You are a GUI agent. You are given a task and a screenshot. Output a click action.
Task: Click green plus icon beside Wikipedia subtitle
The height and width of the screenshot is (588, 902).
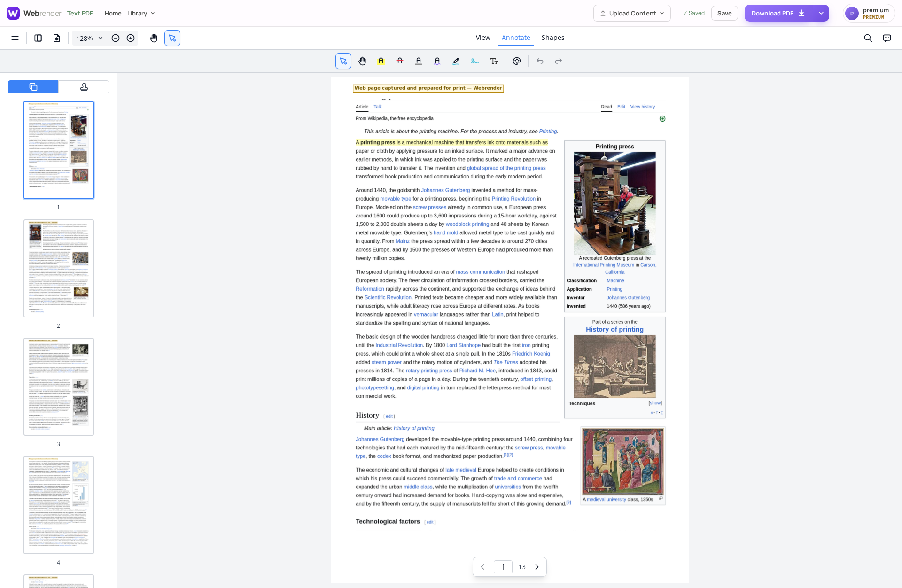(662, 119)
